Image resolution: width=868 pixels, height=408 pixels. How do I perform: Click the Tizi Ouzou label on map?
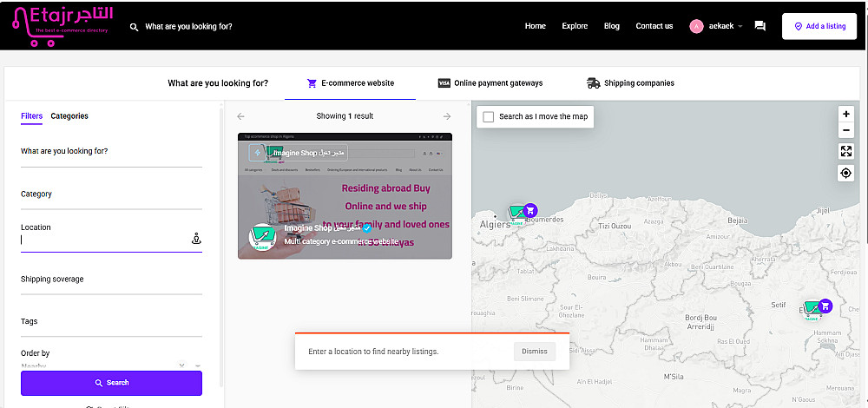(x=615, y=227)
